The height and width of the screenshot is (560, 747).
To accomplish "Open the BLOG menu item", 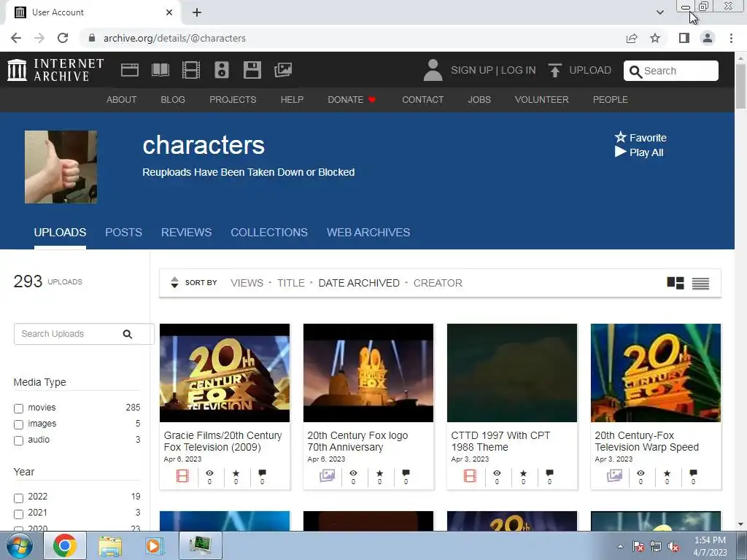I will click(x=173, y=99).
